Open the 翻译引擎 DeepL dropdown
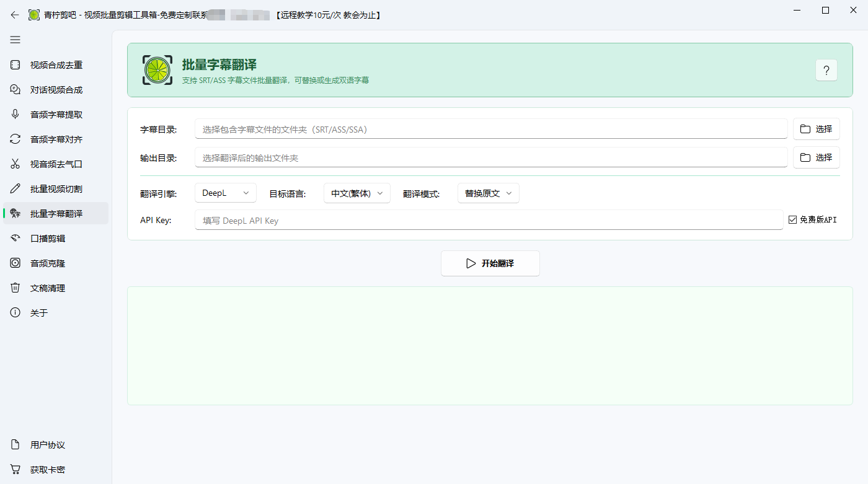This screenshot has height=484, width=868. [226, 193]
